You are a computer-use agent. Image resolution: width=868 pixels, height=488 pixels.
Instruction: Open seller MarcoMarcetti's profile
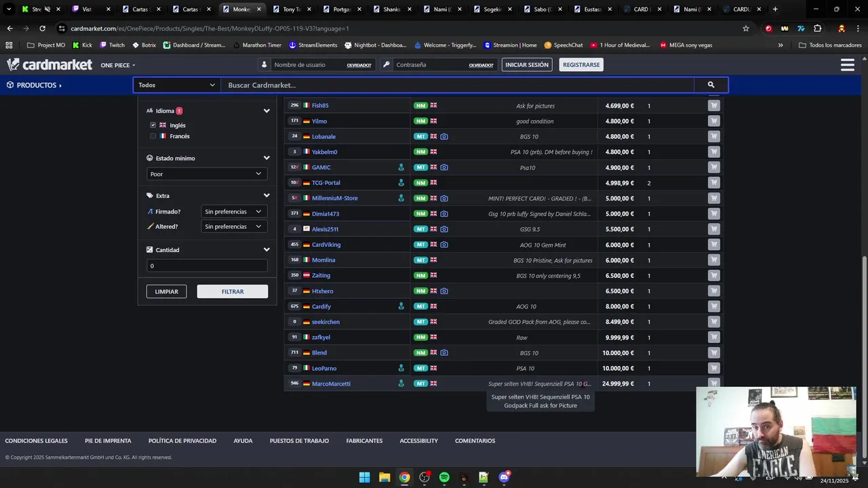(x=331, y=384)
